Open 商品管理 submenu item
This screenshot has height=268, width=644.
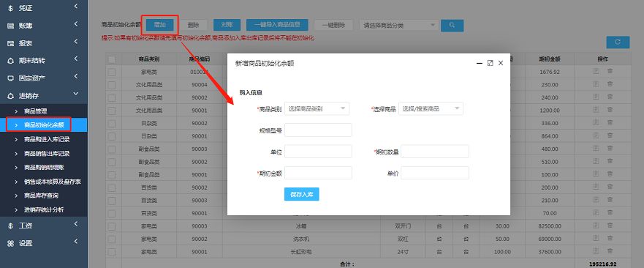click(44, 111)
